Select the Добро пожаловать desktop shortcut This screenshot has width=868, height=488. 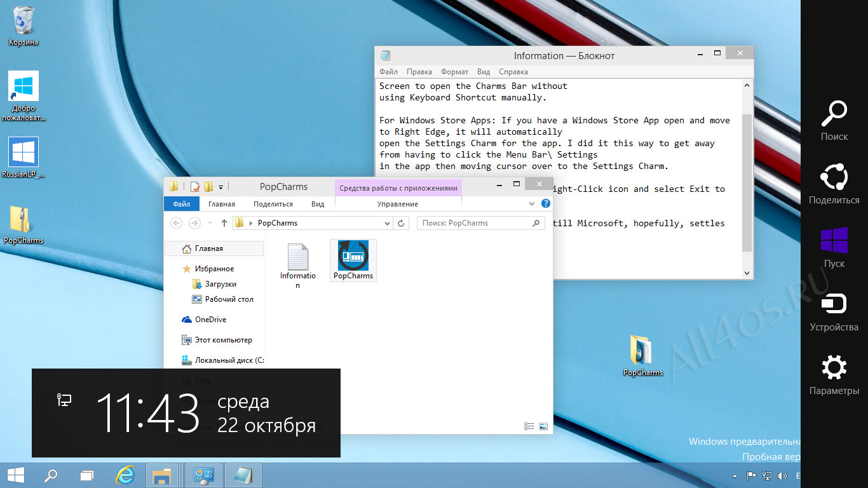click(x=24, y=96)
